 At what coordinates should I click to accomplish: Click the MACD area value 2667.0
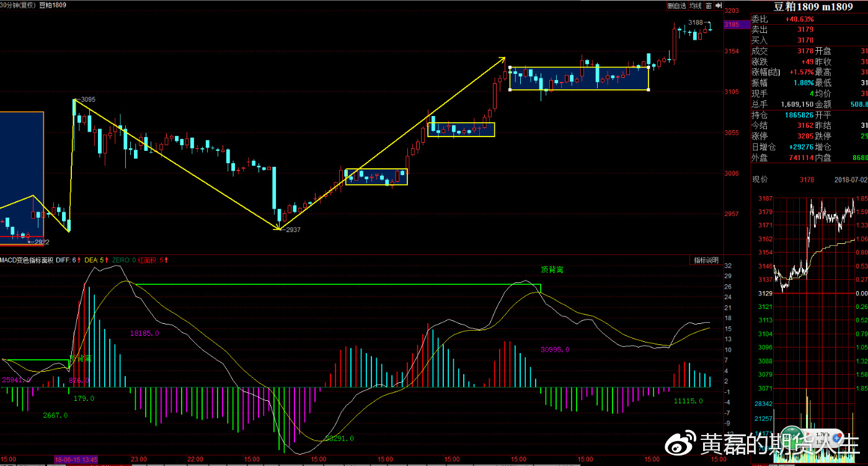(x=55, y=415)
